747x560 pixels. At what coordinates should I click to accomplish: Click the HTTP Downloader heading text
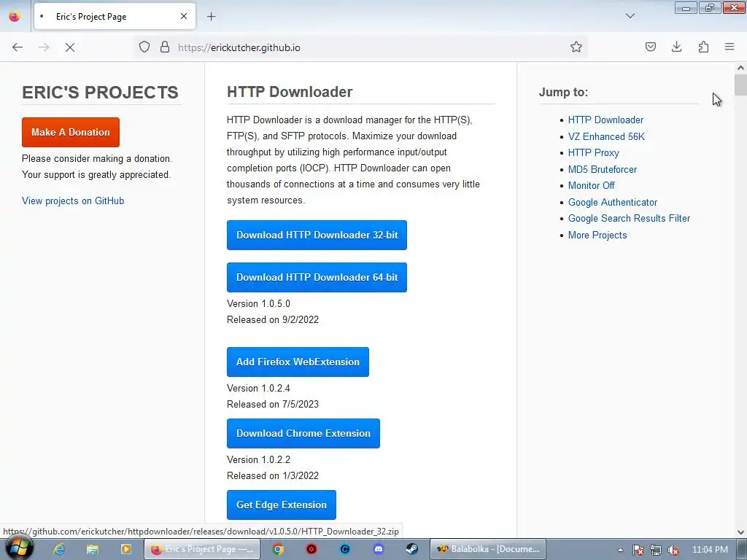click(x=290, y=91)
